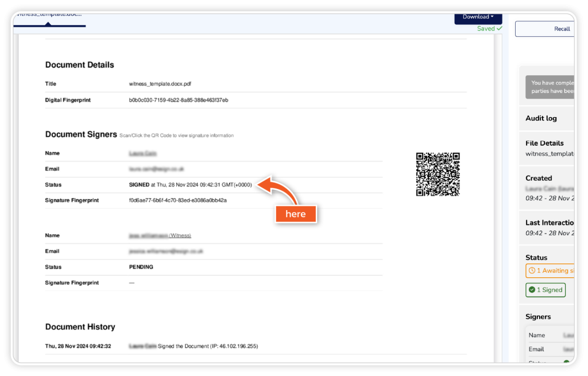Click the 1 Awaiting signature status badge
Screen dimensions: 588x376
pos(550,271)
